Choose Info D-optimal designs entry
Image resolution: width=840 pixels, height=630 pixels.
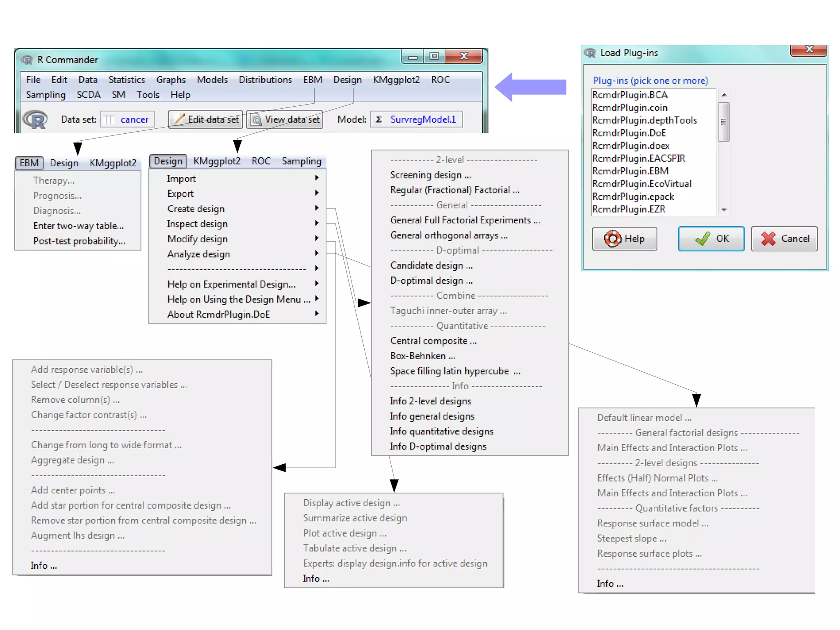pos(438,447)
